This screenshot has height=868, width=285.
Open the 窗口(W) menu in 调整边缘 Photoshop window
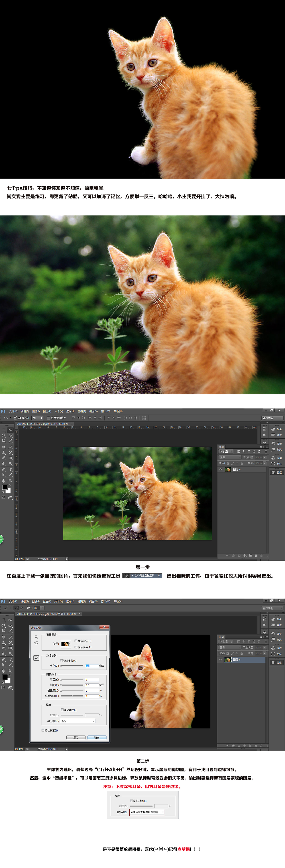[106, 602]
